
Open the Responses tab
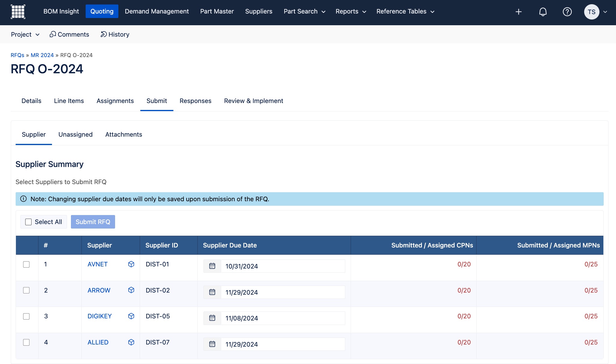point(195,101)
